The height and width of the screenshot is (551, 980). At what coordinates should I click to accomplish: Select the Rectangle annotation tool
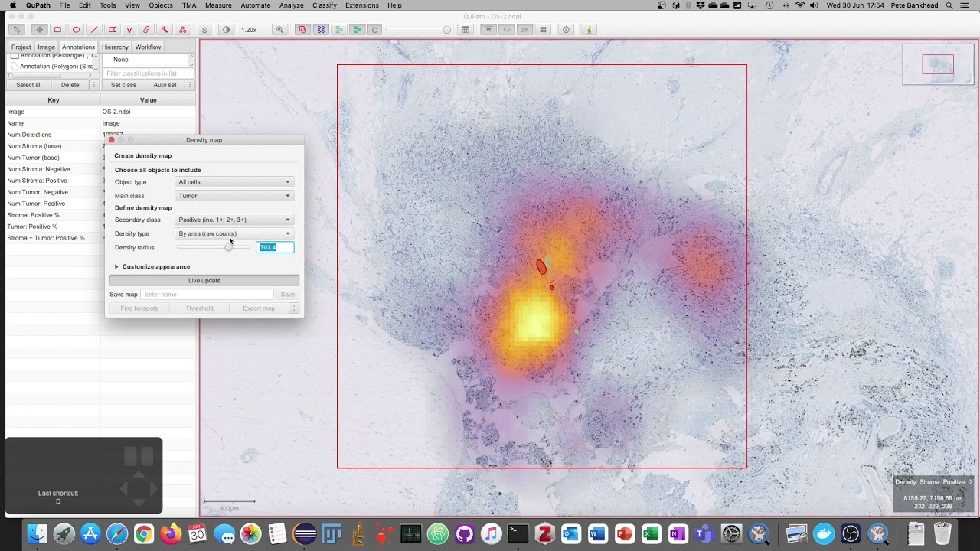pyautogui.click(x=57, y=30)
